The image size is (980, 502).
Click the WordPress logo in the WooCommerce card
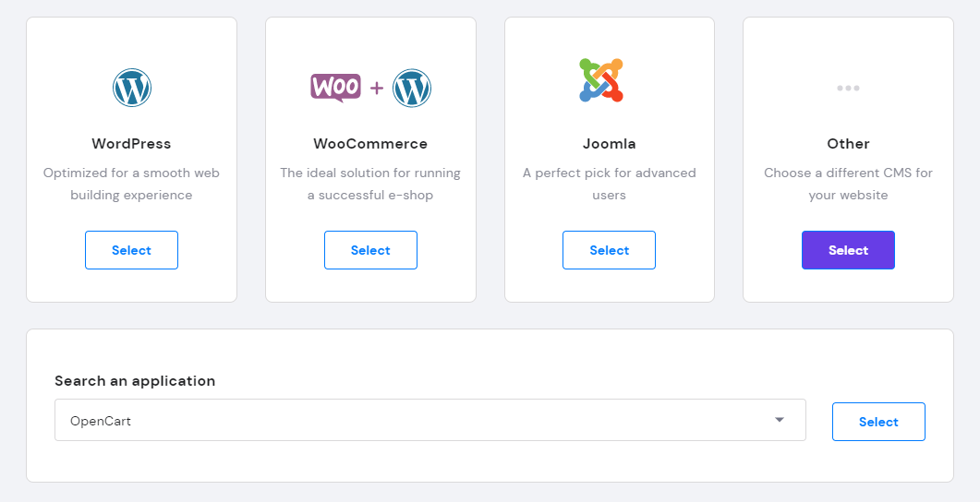click(x=412, y=88)
